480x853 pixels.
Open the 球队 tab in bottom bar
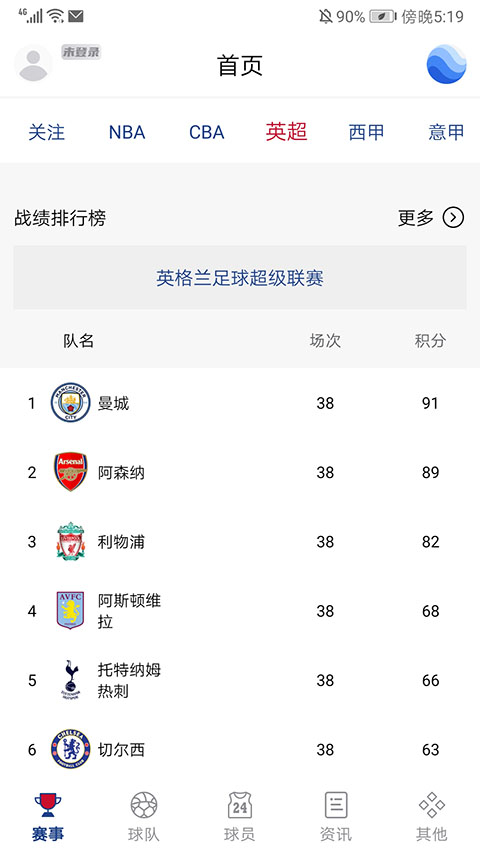click(144, 816)
